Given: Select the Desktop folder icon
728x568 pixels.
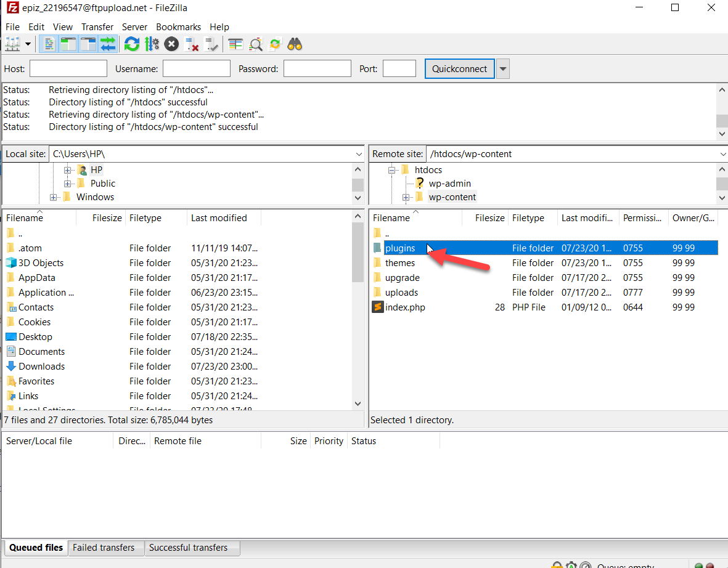Looking at the screenshot, I should click(11, 336).
